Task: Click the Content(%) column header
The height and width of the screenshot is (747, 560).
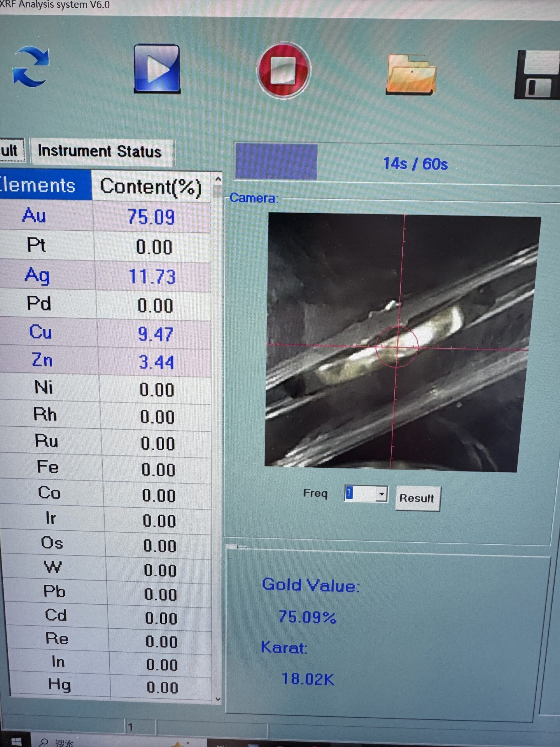Action: [x=152, y=187]
